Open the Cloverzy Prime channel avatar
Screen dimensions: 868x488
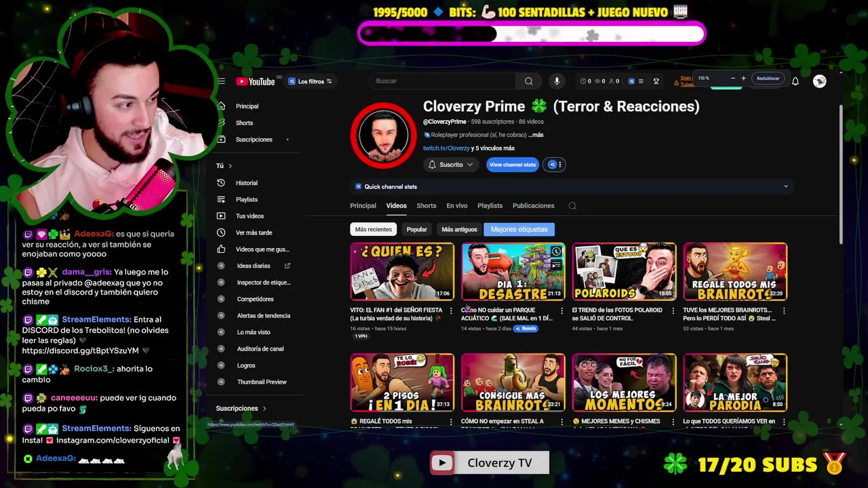point(384,135)
